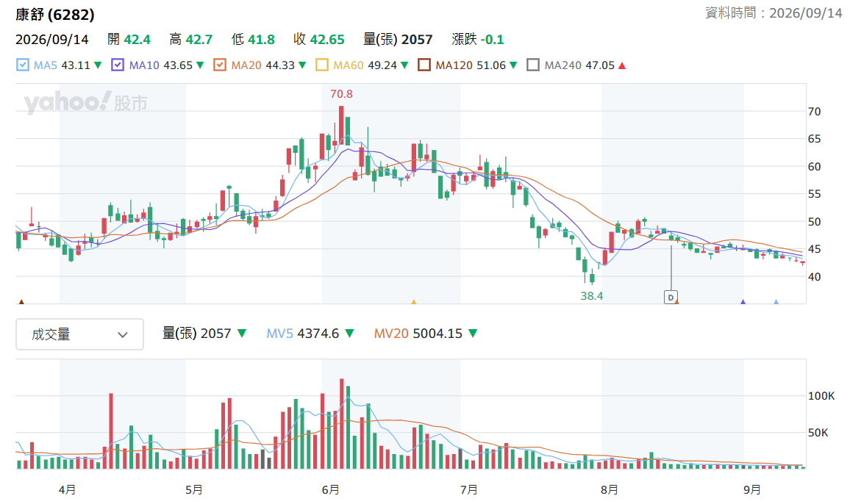850x504 pixels.
Task: Click the high price 高 42.7
Action: (x=191, y=40)
